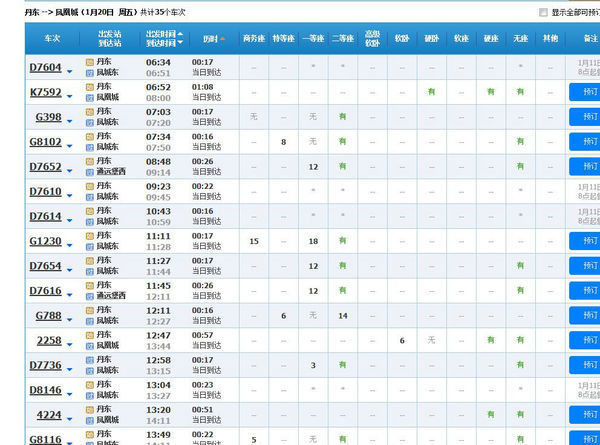Select the 14 second-class seats cell for G788

pos(342,315)
